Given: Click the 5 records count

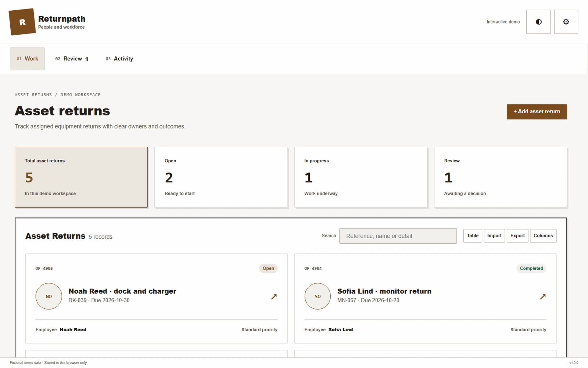Looking at the screenshot, I should coord(100,237).
